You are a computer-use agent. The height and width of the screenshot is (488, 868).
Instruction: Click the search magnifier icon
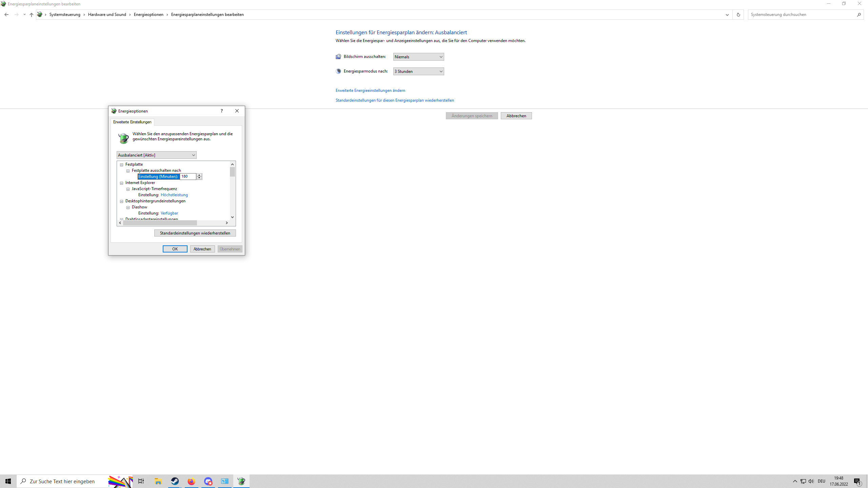click(859, 15)
